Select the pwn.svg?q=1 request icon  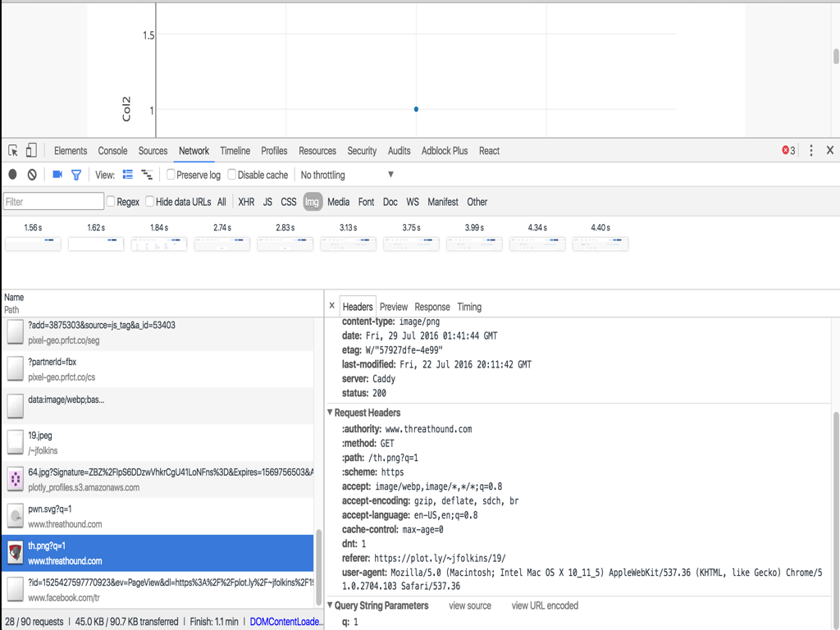[x=16, y=516]
